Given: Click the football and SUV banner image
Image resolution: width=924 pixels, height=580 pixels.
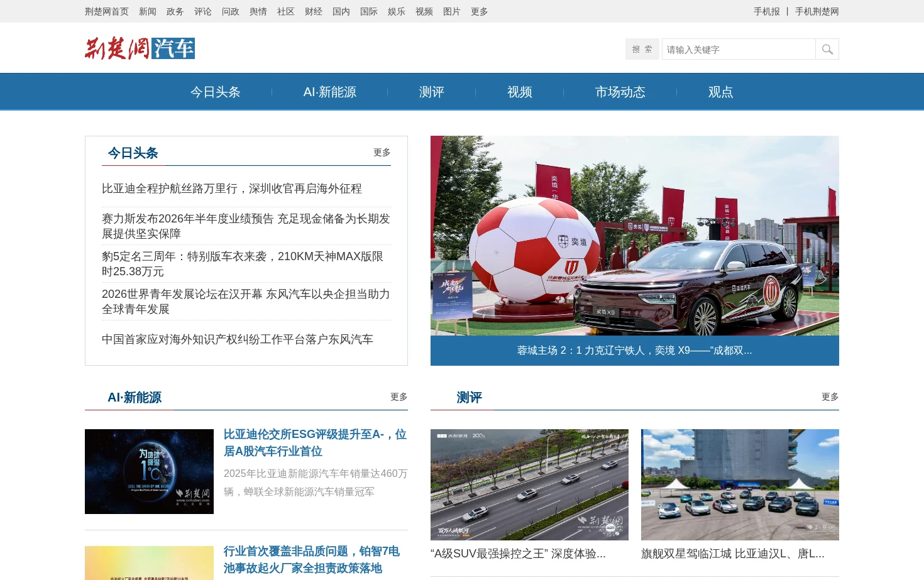Looking at the screenshot, I should tap(635, 236).
